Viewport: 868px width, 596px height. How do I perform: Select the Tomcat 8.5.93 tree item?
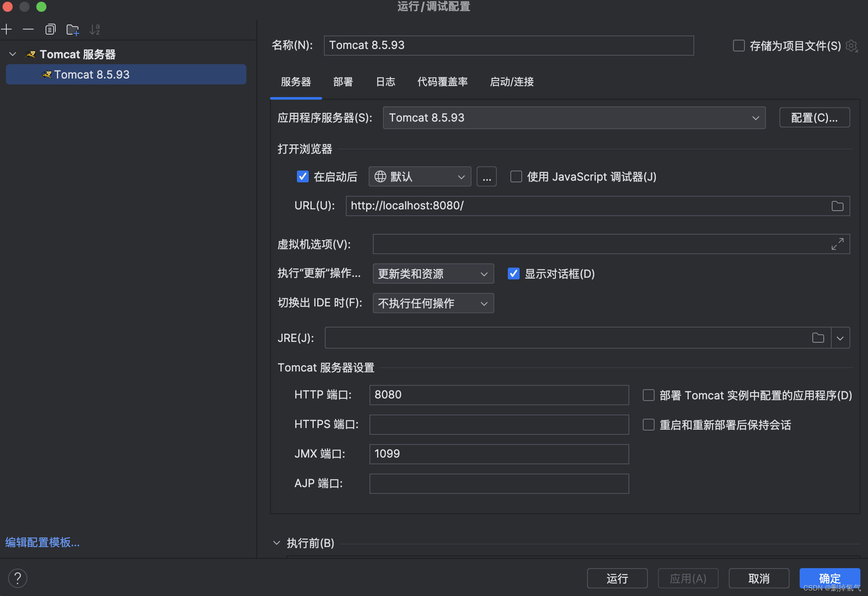coord(126,75)
